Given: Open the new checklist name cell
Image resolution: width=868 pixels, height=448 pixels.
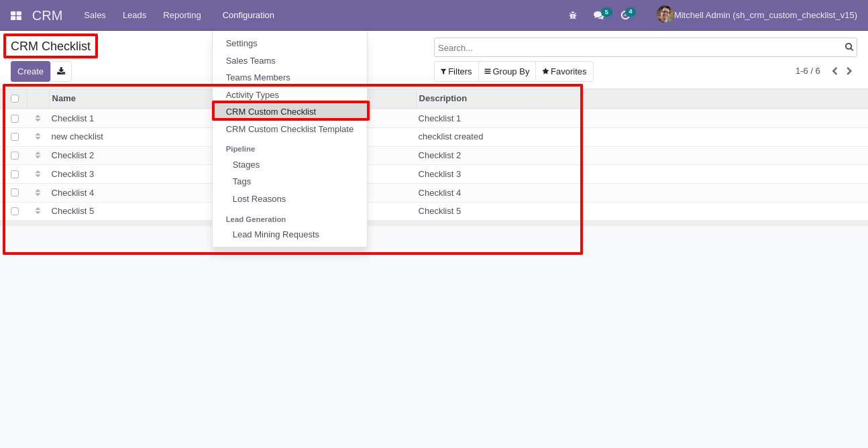Looking at the screenshot, I should [77, 137].
